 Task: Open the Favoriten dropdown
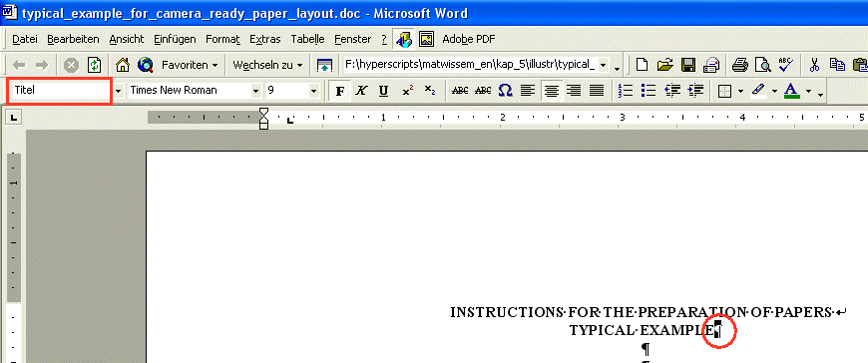click(190, 65)
